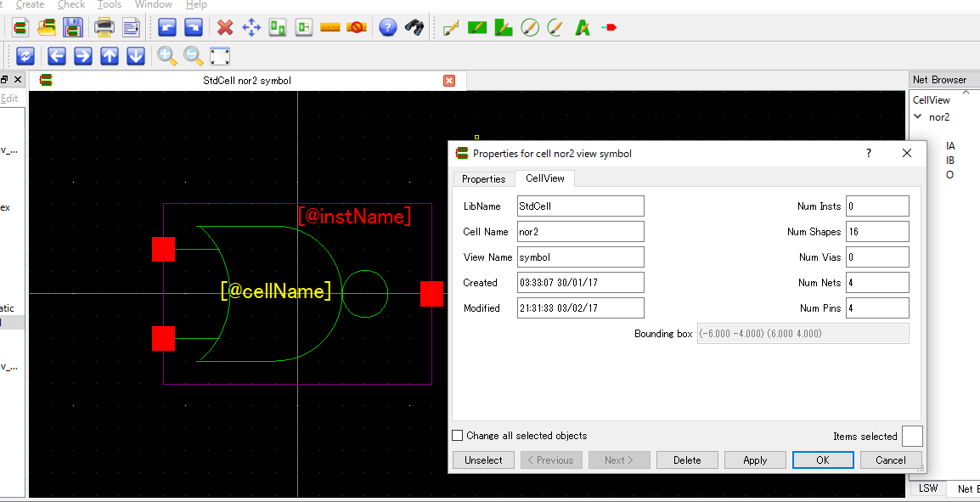Select the Create label text tool
The image size is (980, 502).
(583, 27)
